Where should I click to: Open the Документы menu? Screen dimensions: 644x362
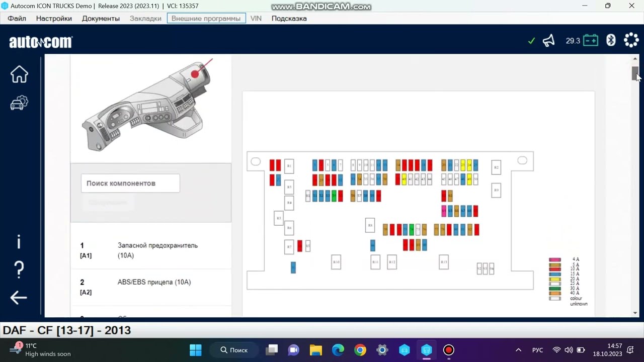pos(101,18)
